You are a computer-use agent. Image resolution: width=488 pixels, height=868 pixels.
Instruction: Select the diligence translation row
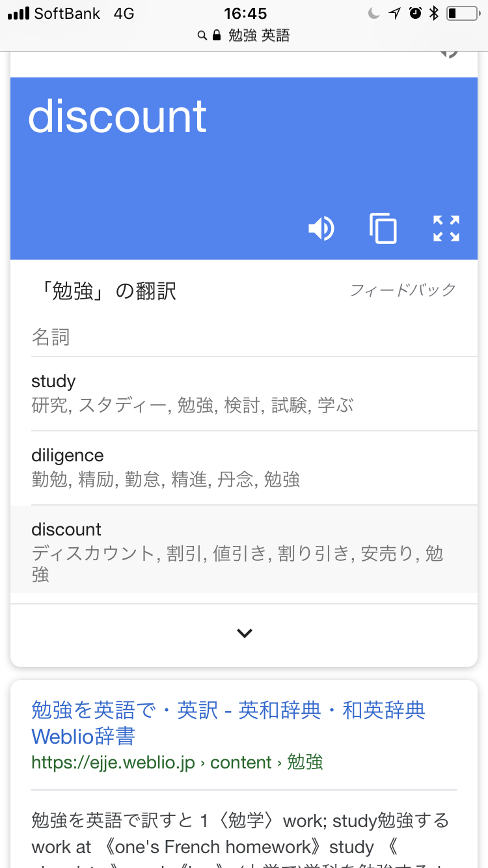[x=244, y=467]
